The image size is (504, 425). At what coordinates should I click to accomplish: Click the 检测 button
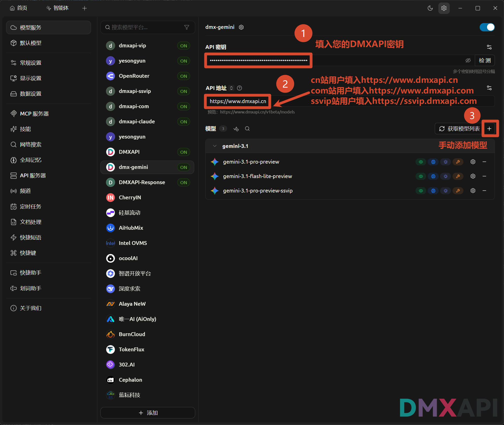pyautogui.click(x=485, y=61)
